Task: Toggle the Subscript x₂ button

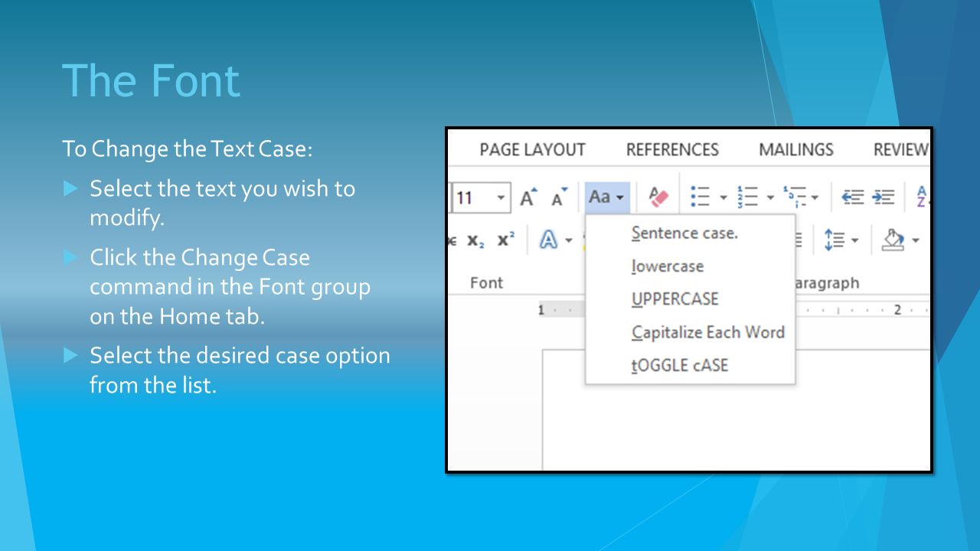Action: pos(475,240)
